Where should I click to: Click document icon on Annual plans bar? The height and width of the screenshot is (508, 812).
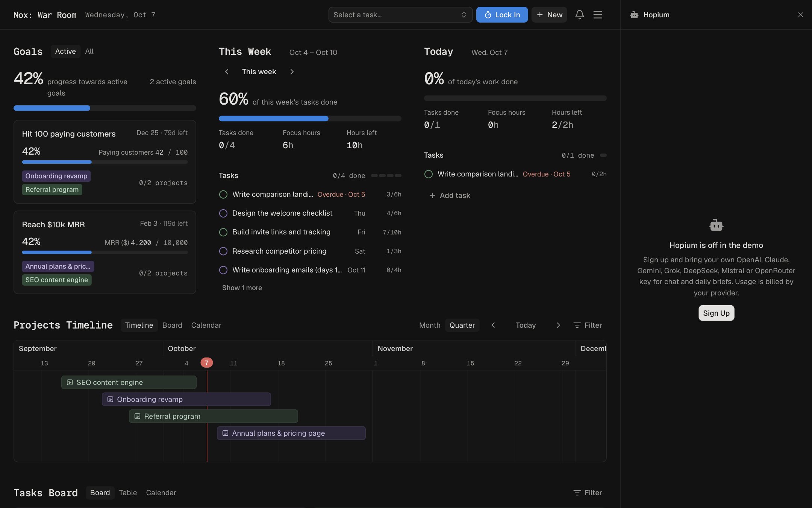pyautogui.click(x=225, y=433)
